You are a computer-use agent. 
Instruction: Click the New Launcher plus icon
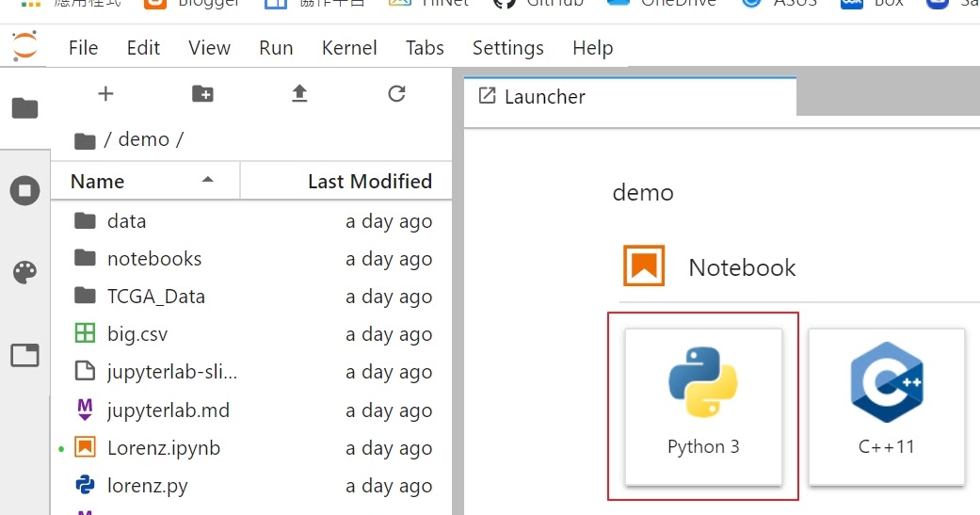[105, 93]
